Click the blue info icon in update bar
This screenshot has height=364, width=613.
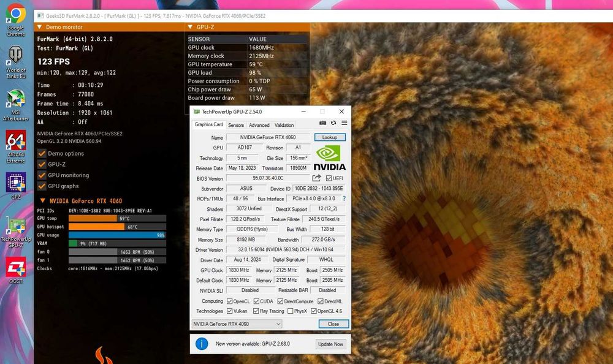(202, 344)
